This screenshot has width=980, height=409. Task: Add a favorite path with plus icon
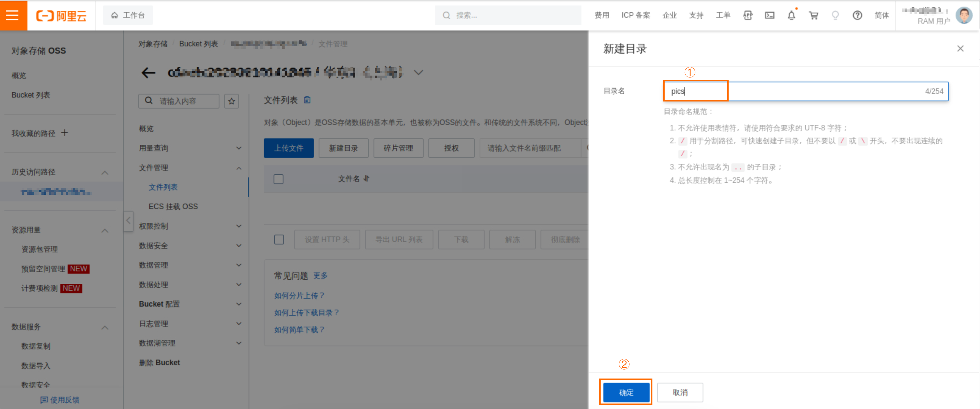[65, 133]
